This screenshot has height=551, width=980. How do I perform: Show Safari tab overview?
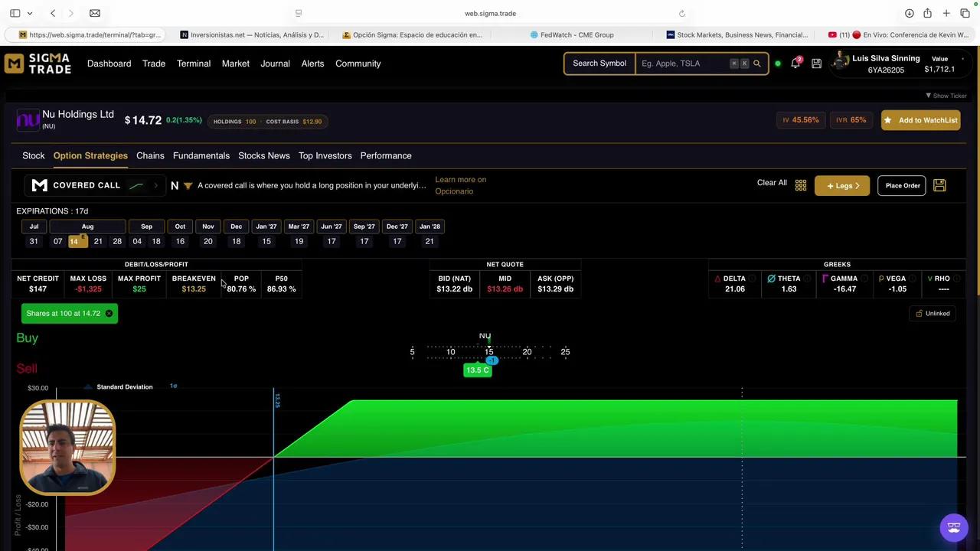[965, 13]
